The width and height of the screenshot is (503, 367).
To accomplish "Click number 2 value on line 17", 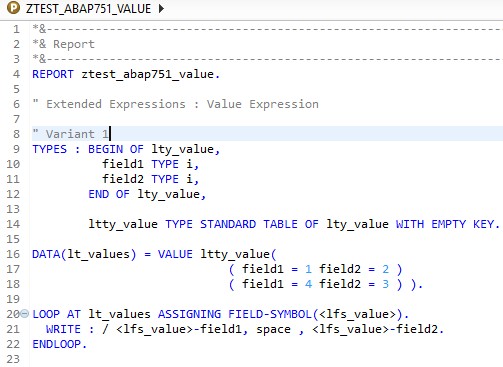I will tap(386, 269).
